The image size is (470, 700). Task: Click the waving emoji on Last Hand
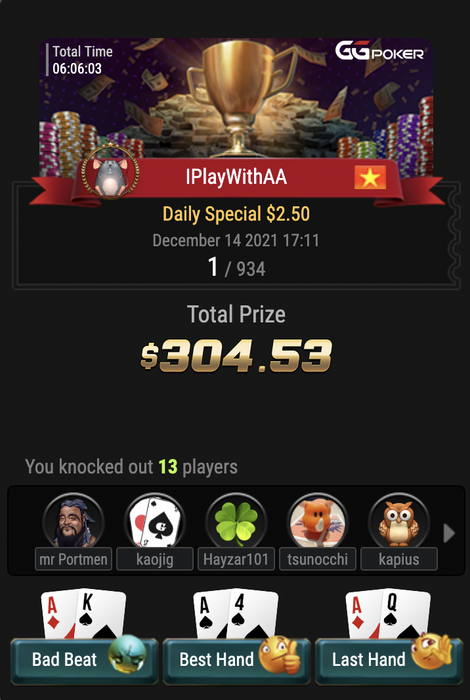point(432,652)
